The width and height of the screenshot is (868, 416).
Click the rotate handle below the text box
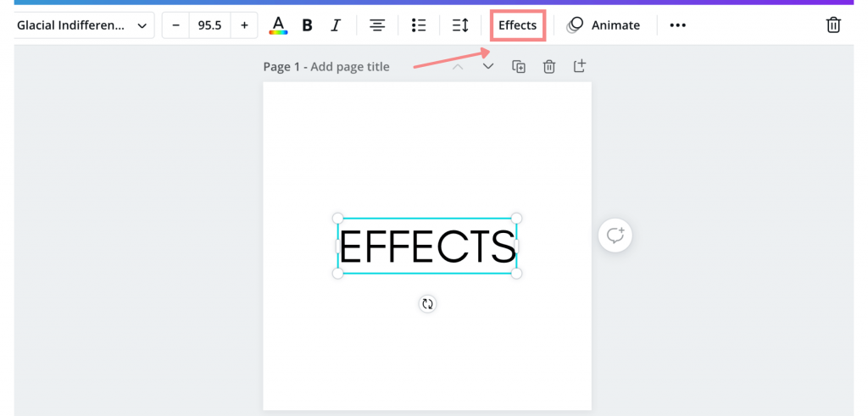click(x=427, y=303)
